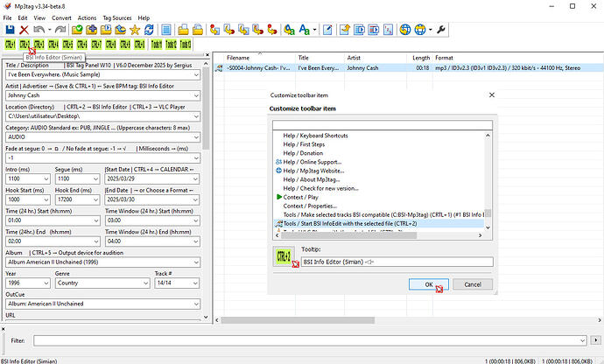Click the CTRL+5 green toolbar button
The image size is (604, 364).
click(67, 45)
